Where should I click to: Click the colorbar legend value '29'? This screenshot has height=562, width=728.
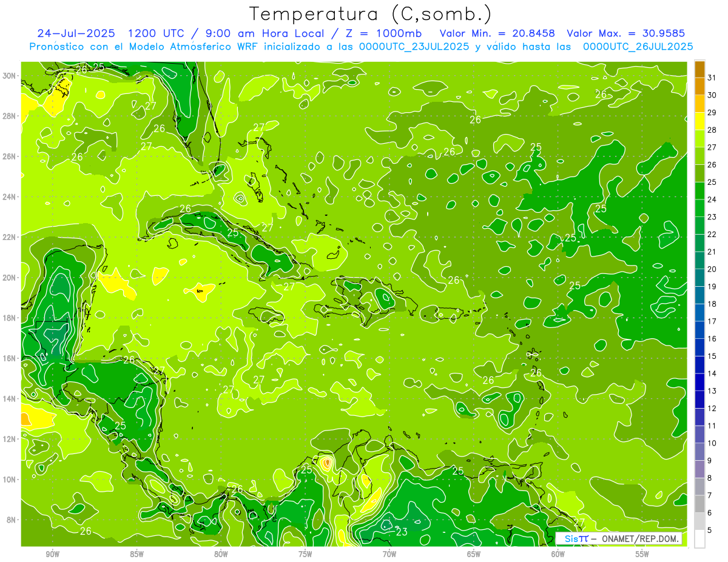712,112
